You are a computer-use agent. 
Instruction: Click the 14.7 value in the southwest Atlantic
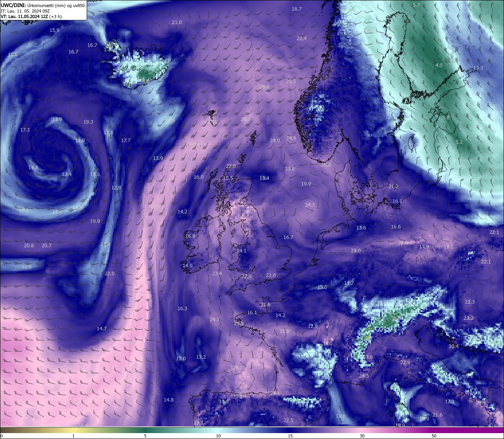[102, 329]
